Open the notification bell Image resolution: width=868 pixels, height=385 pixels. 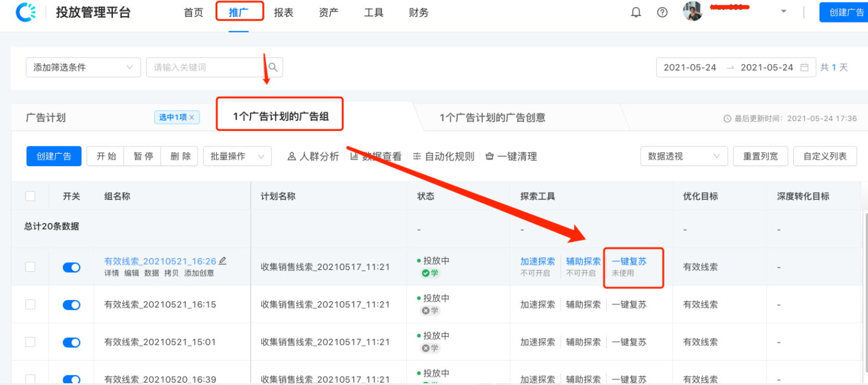click(x=636, y=12)
